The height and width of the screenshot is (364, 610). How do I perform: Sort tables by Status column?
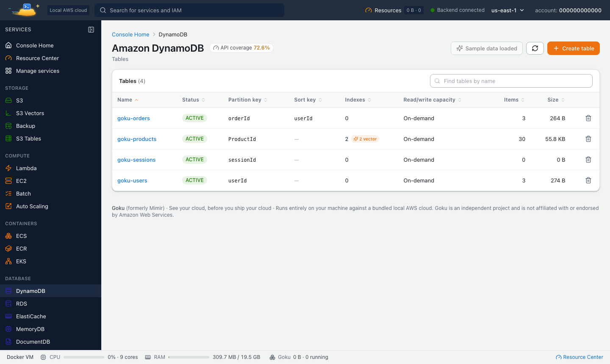[194, 100]
